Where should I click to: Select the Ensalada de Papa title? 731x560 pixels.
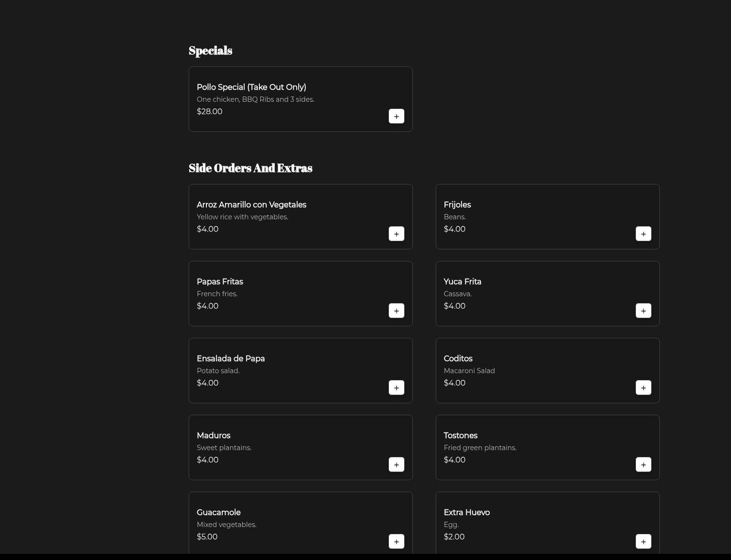point(231,358)
